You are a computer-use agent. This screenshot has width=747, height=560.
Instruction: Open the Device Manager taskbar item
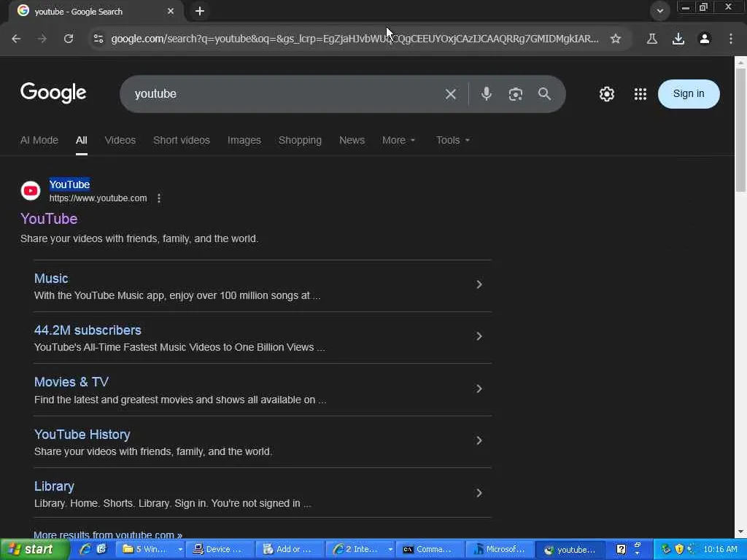click(220, 549)
